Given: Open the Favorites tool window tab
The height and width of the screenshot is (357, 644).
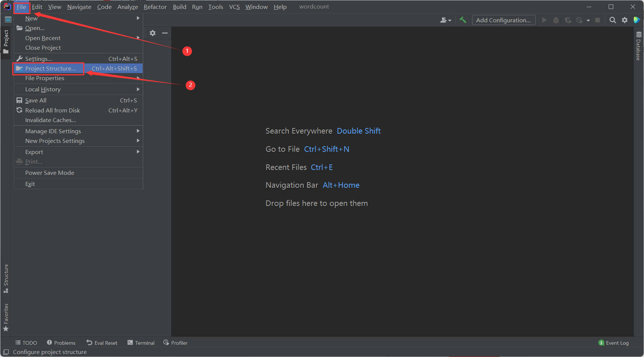Looking at the screenshot, I should point(6,318).
